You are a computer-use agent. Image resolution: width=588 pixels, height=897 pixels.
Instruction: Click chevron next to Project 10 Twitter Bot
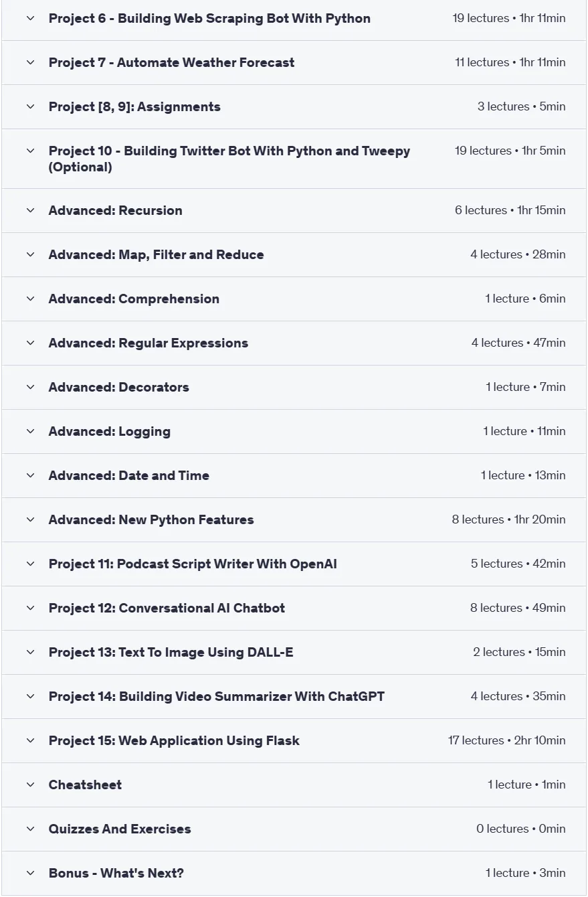[30, 151]
